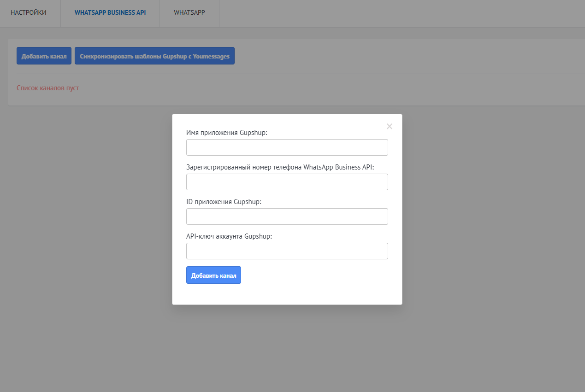Screen dimensions: 585x392
Task: Switch to the WHATSAPP BUSINESS API tab
Action: [110, 13]
